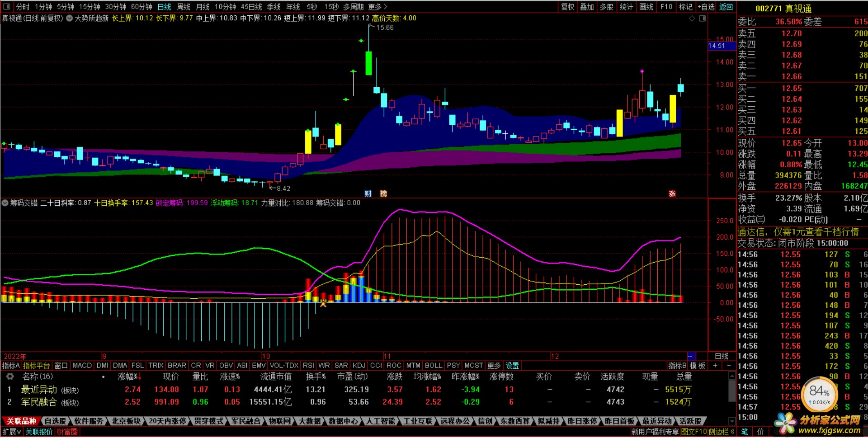
Task: Click the 笔 icon under the tick list
Action: pos(745,432)
